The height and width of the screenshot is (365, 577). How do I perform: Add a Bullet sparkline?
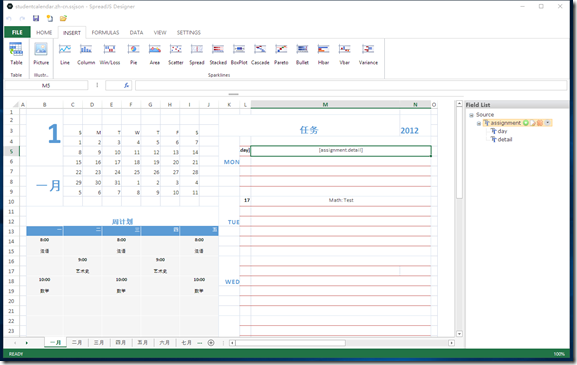click(302, 54)
